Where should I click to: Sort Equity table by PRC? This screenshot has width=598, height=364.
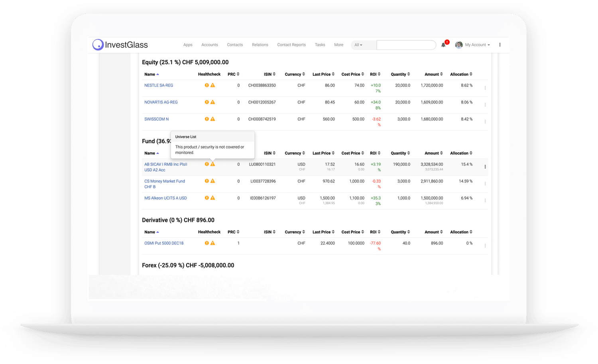[x=234, y=75]
